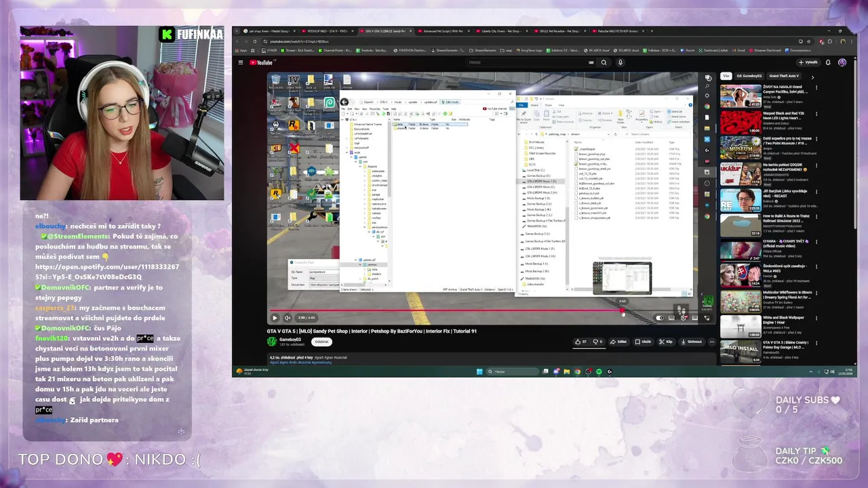Viewport: 868px width, 488px height.
Task: Like the video with thumbs up
Action: pyautogui.click(x=580, y=342)
